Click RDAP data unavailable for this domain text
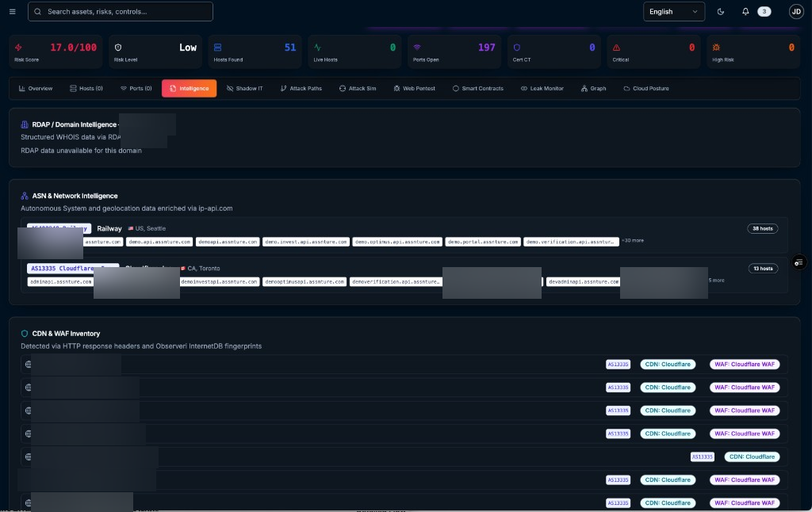This screenshot has width=812, height=512. click(x=82, y=151)
